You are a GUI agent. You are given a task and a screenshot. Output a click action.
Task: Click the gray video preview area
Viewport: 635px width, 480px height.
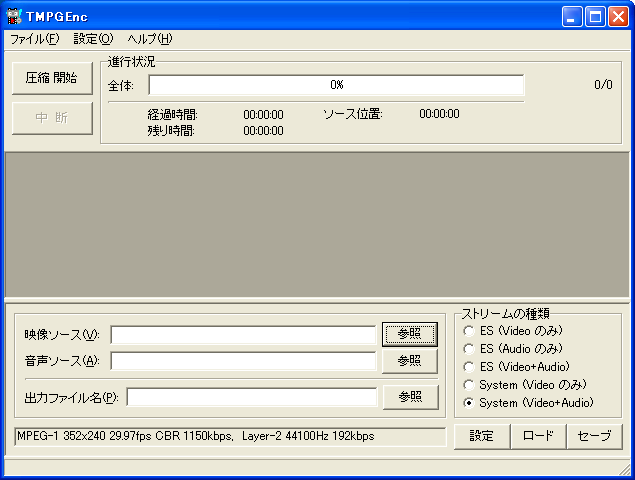coord(317,225)
